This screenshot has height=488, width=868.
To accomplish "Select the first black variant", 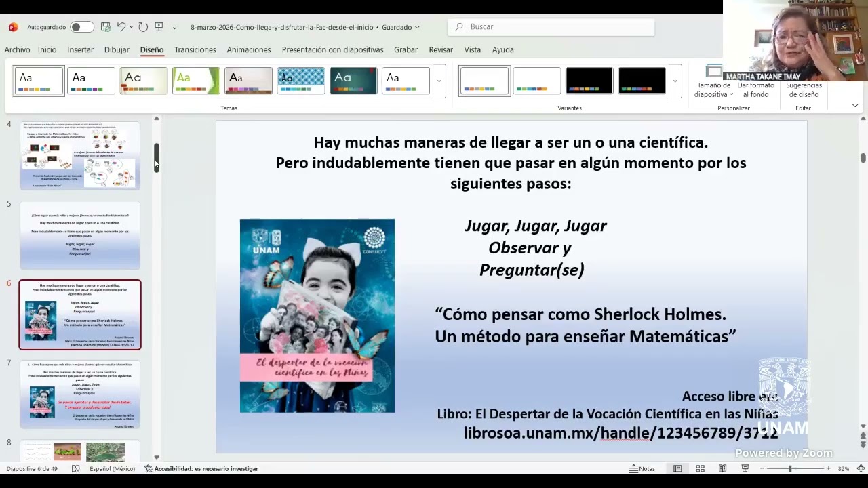I will [x=589, y=81].
